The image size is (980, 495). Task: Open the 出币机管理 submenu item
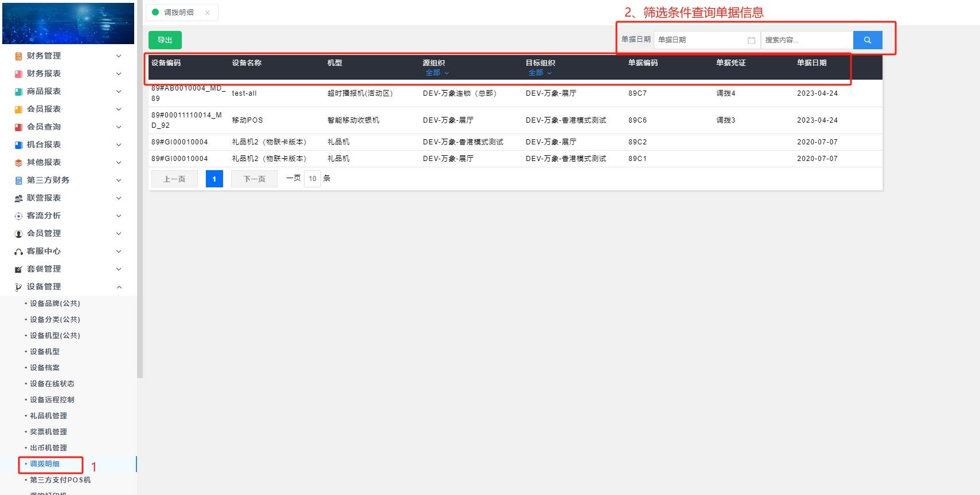point(48,448)
